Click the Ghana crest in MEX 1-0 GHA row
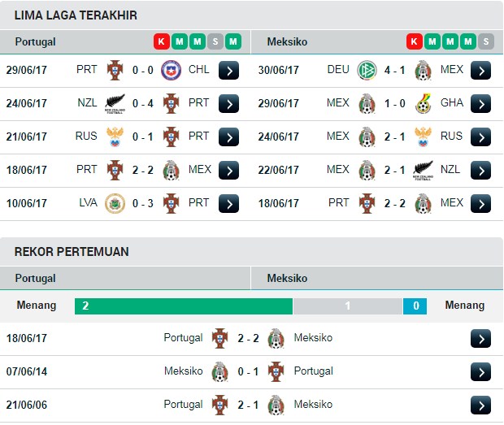The width and height of the screenshot is (504, 425). (423, 103)
